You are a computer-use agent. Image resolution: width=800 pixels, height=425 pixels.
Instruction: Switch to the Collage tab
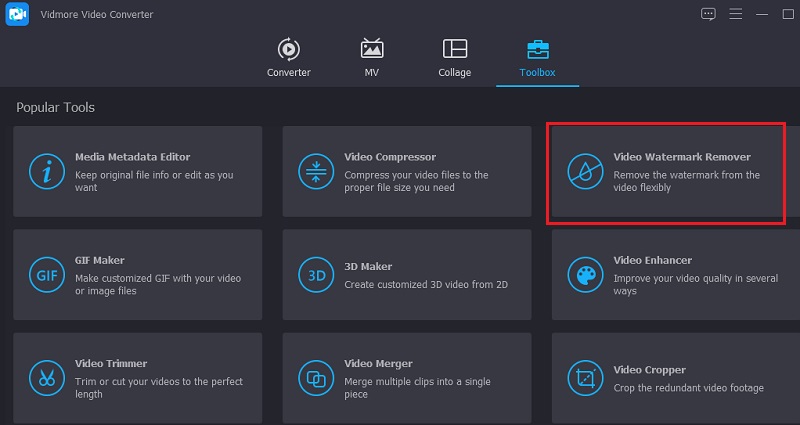point(455,58)
